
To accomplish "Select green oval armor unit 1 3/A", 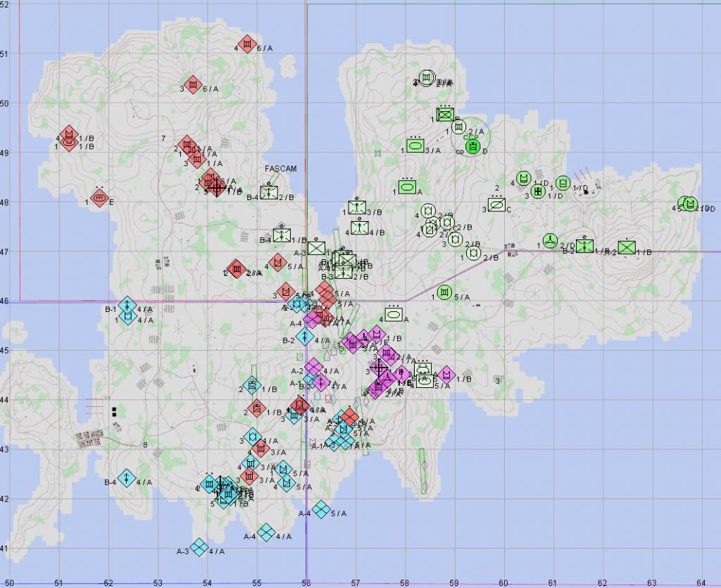I will click(415, 146).
